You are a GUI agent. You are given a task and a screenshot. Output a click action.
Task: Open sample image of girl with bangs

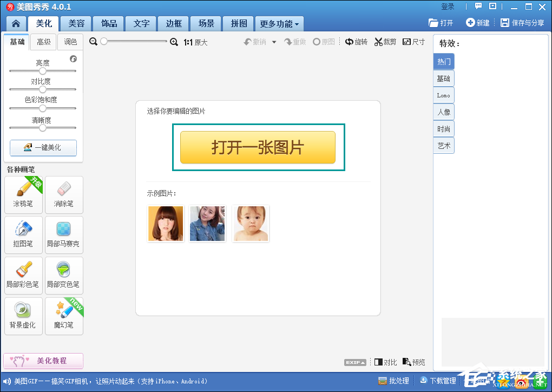tap(166, 224)
